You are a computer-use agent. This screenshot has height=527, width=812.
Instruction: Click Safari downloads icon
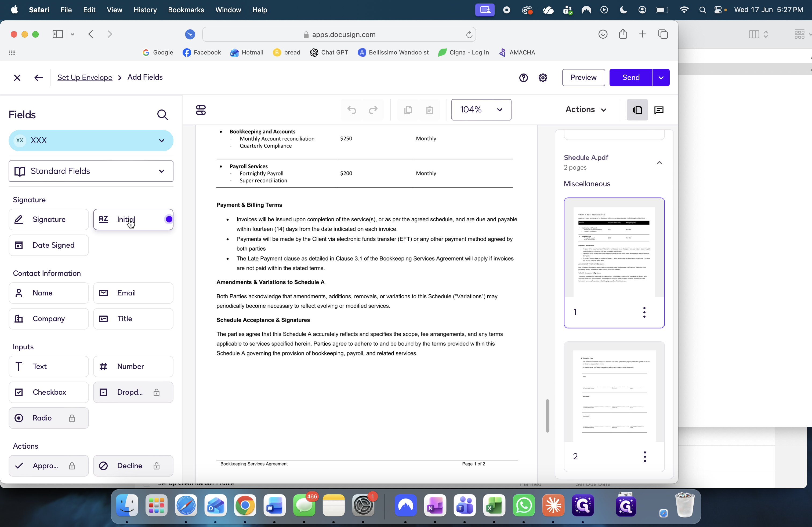pyautogui.click(x=603, y=34)
